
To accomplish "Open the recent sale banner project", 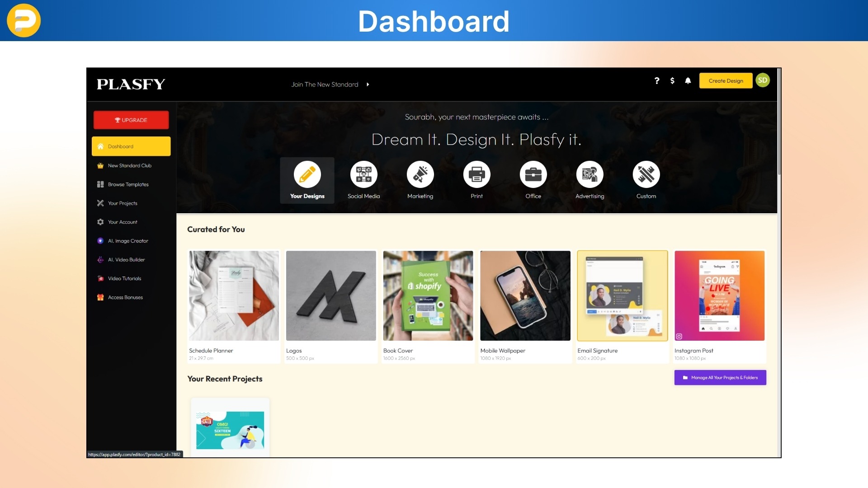I will 230,430.
